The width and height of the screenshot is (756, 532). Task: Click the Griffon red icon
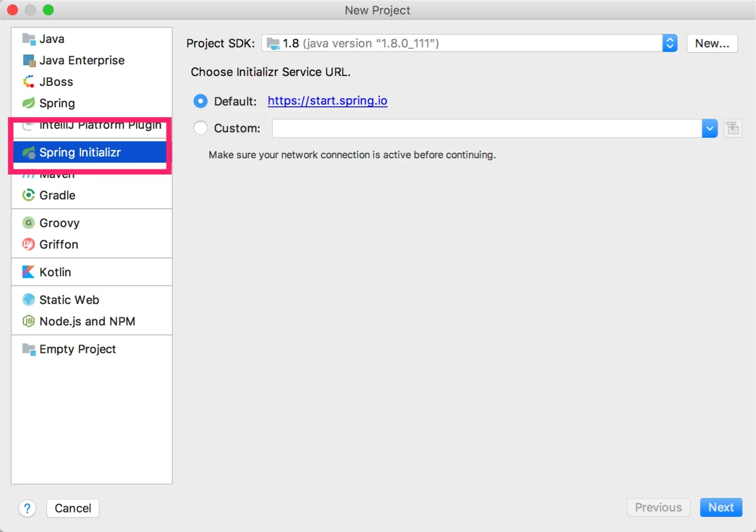click(x=29, y=244)
